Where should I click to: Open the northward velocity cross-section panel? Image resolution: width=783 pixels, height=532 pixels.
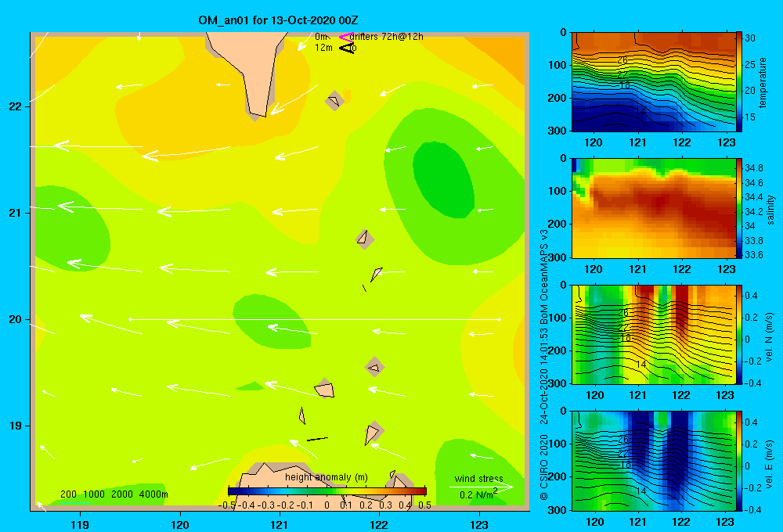tap(653, 334)
